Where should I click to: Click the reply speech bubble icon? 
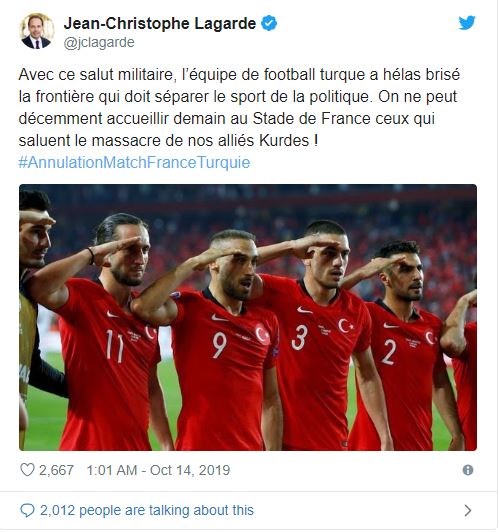pos(27,510)
